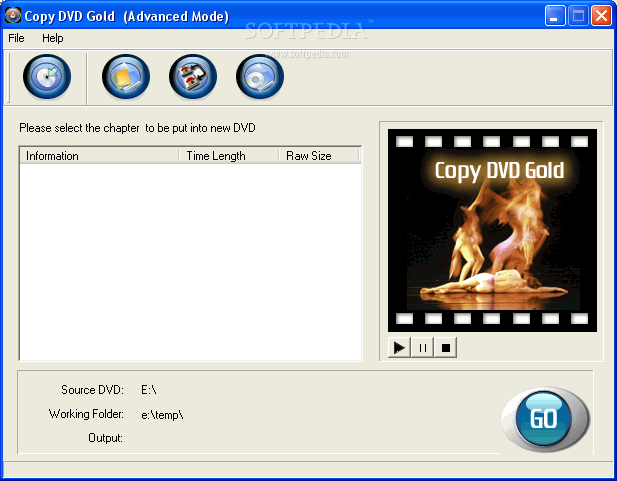
Task: Click the Working Folder label
Action: click(86, 414)
